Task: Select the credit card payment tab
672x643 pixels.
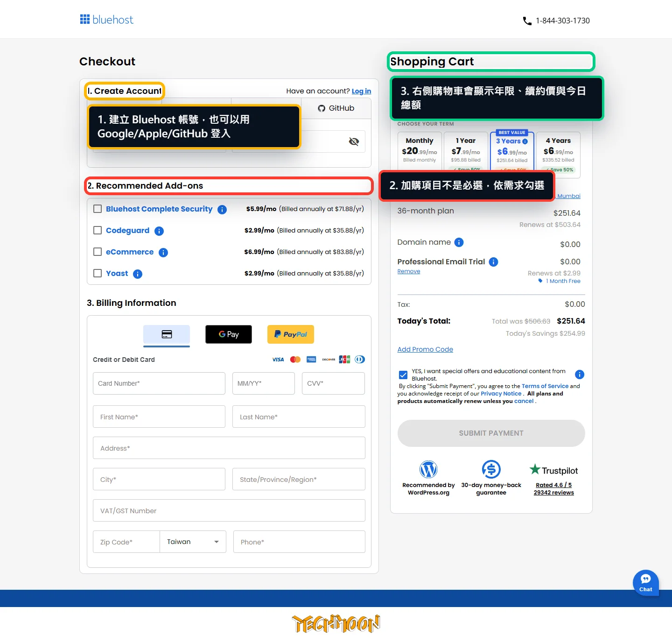Action: [x=167, y=334]
